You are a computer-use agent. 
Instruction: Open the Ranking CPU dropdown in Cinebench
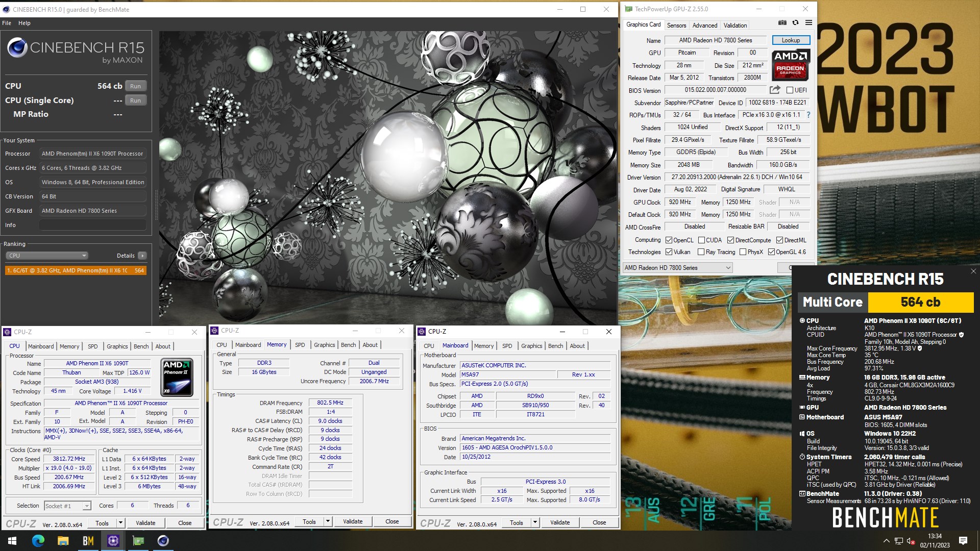click(x=46, y=256)
